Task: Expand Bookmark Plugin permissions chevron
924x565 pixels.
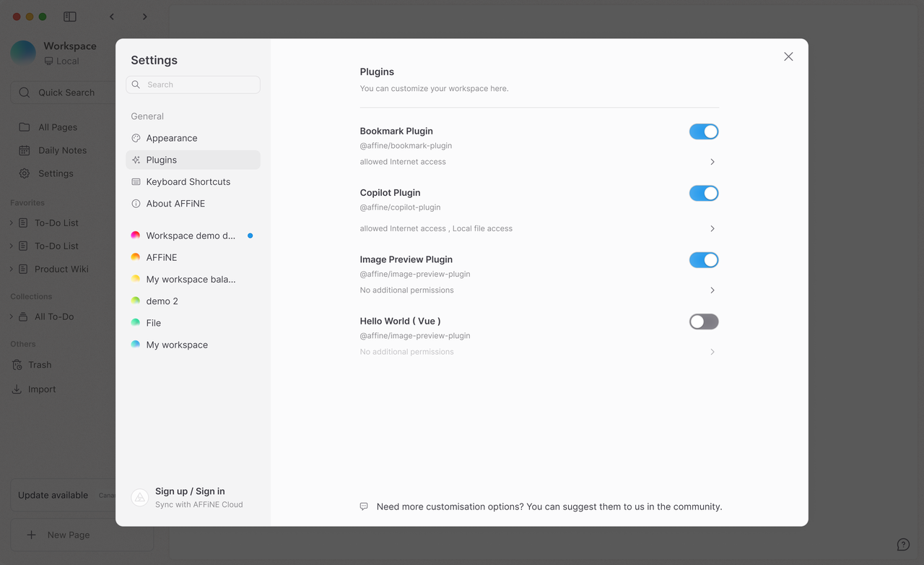Action: [712, 162]
